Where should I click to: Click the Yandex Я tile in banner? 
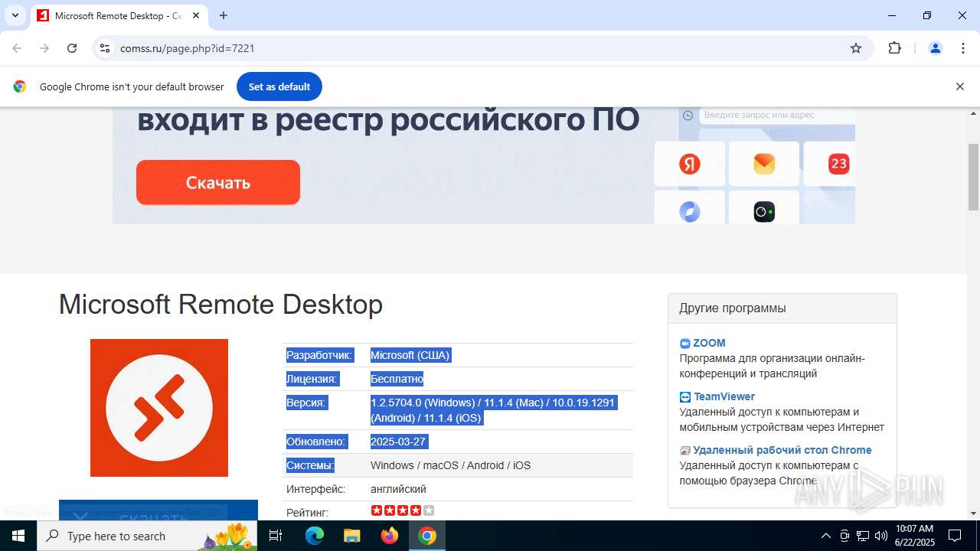click(690, 164)
